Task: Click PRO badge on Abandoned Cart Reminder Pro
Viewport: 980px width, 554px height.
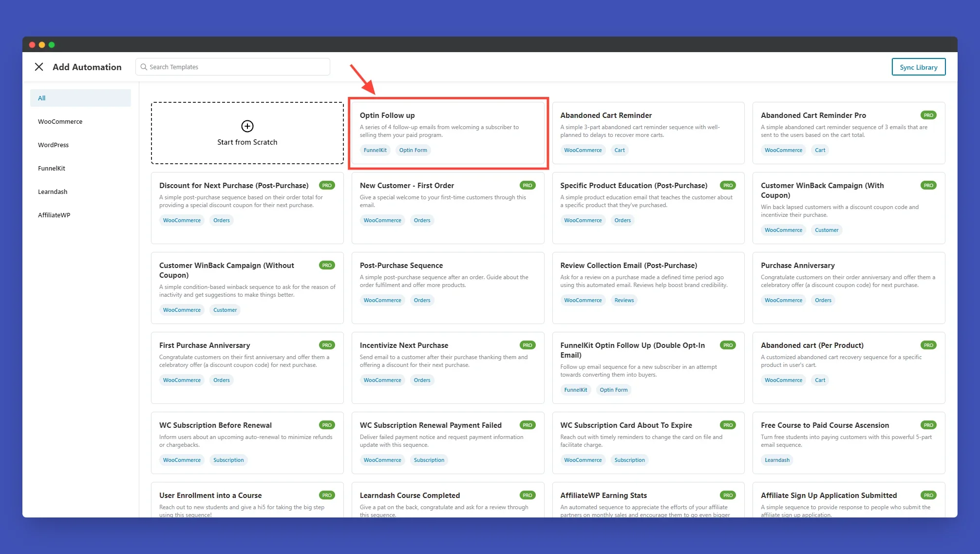Action: [928, 115]
